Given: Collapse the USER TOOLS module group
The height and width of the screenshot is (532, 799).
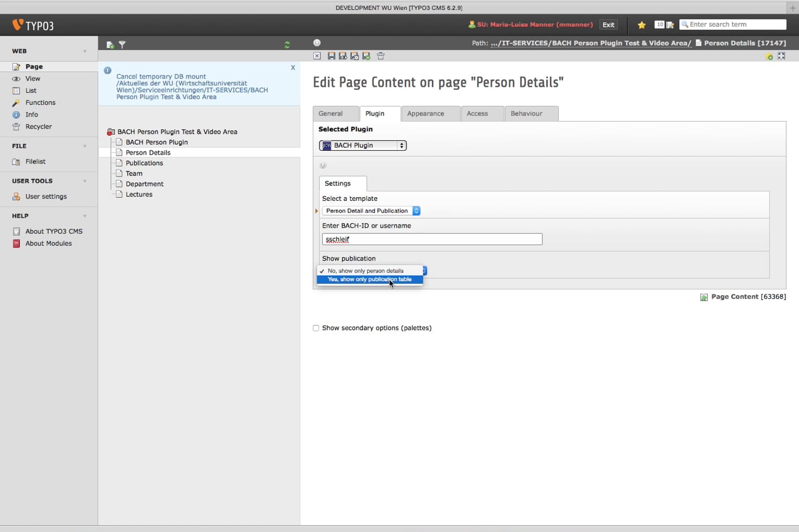Looking at the screenshot, I should tap(85, 181).
